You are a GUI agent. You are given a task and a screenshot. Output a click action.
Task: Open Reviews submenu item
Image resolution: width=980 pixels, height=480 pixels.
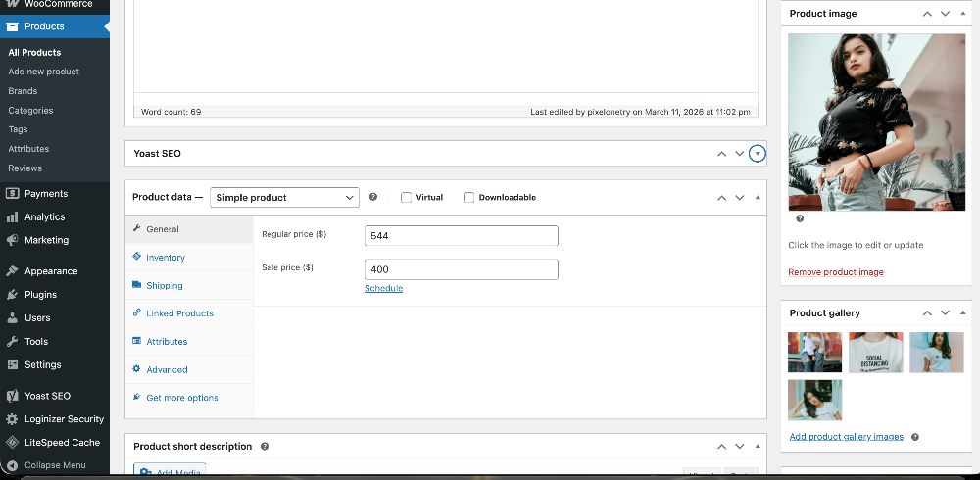[25, 168]
